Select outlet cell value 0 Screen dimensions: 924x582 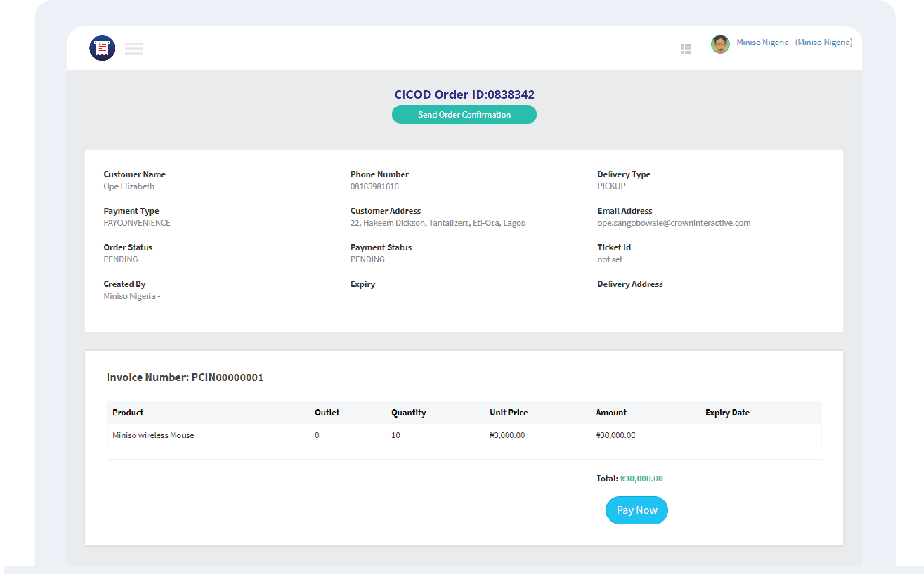[317, 435]
